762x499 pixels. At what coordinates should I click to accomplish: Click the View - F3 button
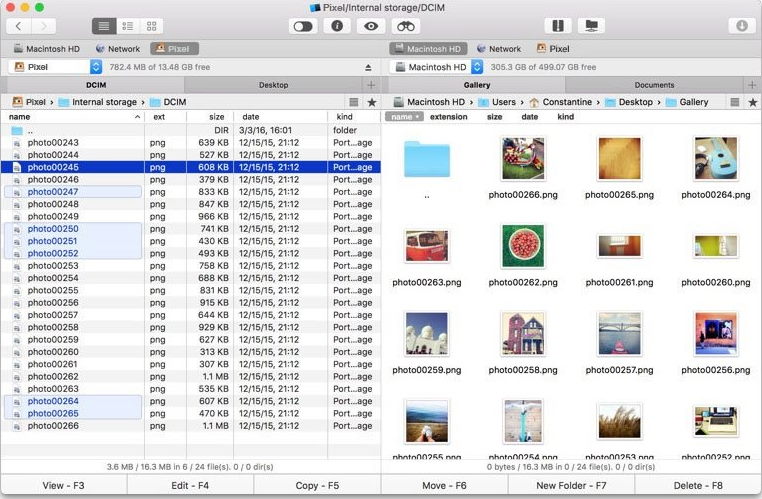[x=64, y=485]
